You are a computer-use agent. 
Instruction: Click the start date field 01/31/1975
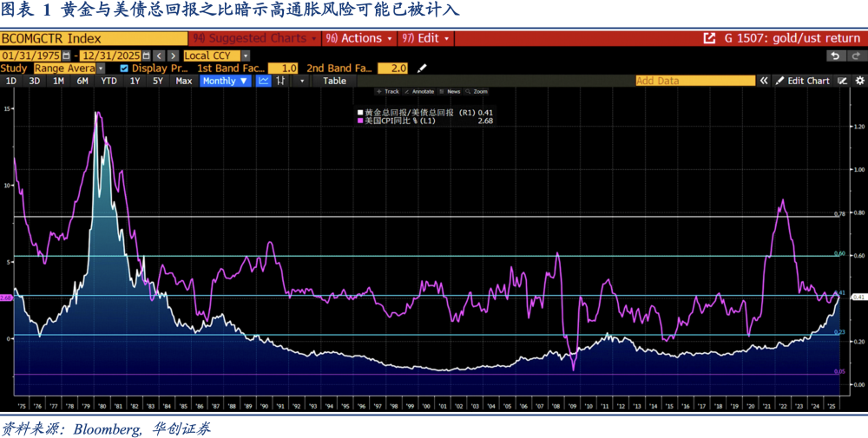click(x=30, y=56)
